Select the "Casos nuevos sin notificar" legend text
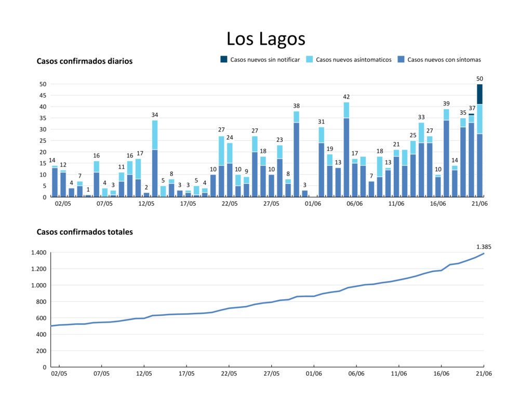 [x=265, y=60]
